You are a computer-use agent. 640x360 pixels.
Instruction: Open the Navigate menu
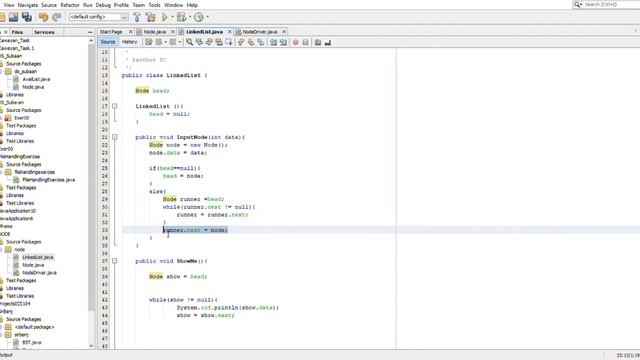[x=28, y=5]
